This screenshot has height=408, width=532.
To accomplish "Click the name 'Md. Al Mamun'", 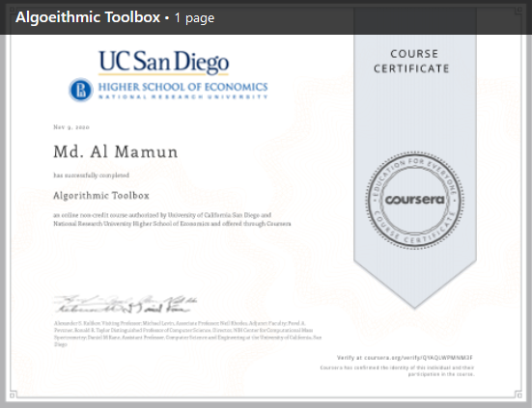I will 116,151.
